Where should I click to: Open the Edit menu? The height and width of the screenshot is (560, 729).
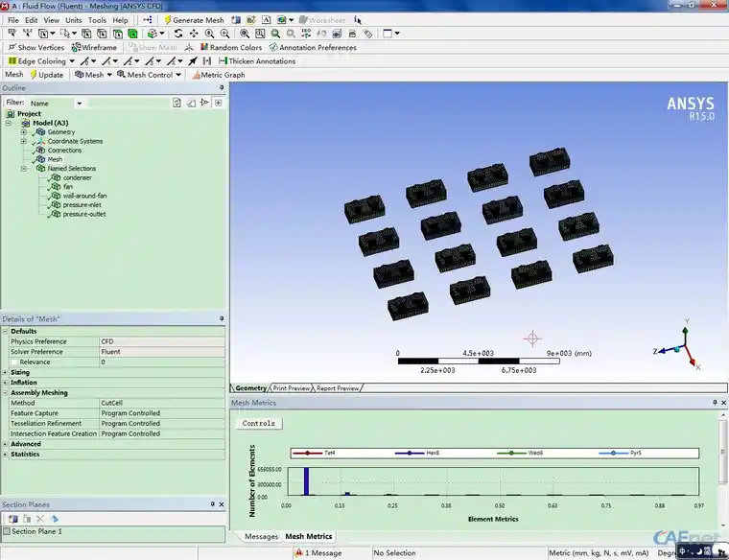tap(31, 20)
